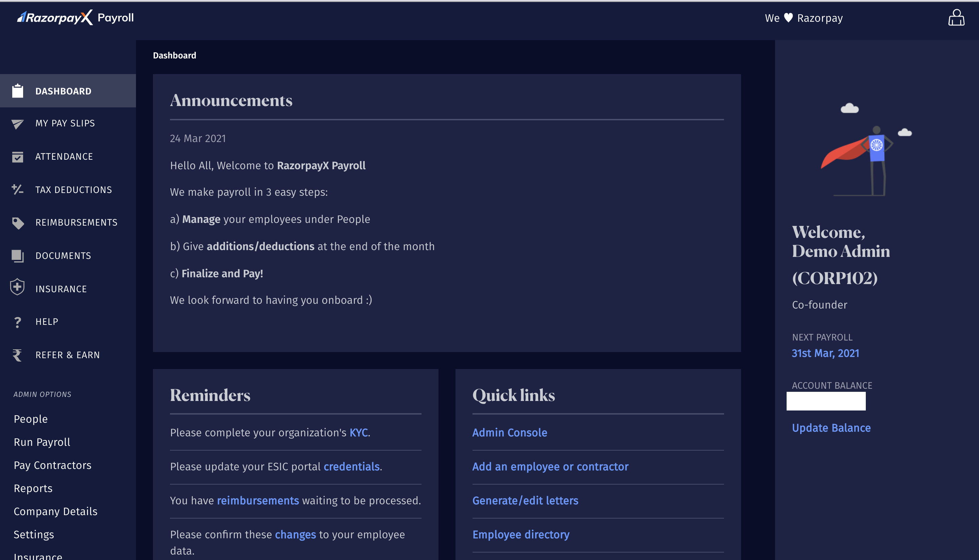
Task: Open Employee directory quick link
Action: [520, 534]
